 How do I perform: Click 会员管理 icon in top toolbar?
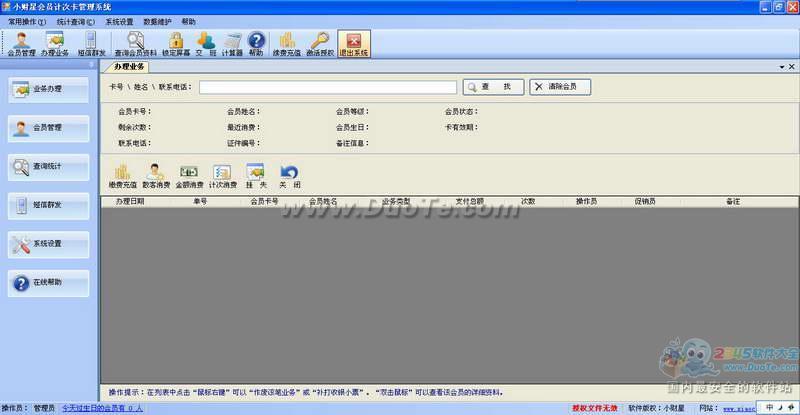pyautogui.click(x=20, y=42)
